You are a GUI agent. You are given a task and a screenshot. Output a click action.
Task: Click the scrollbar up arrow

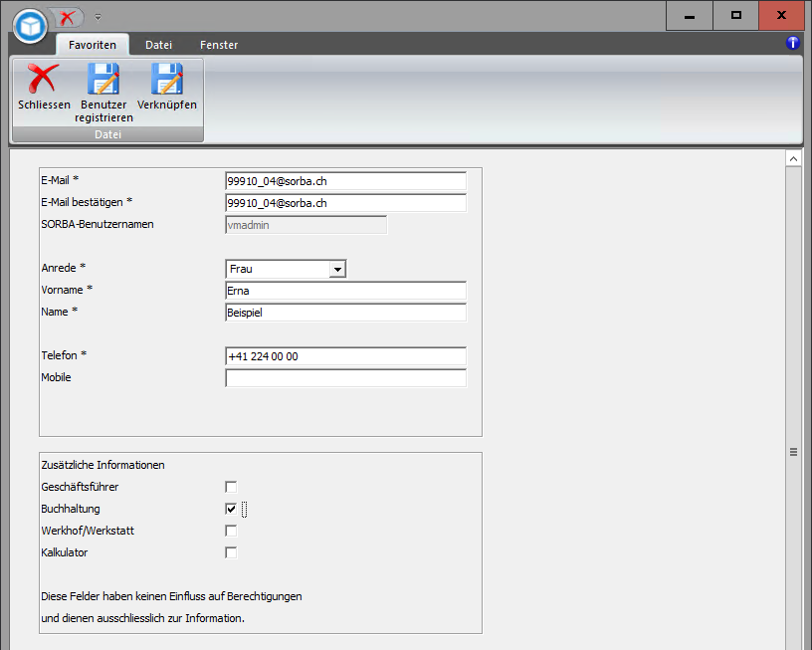793,158
